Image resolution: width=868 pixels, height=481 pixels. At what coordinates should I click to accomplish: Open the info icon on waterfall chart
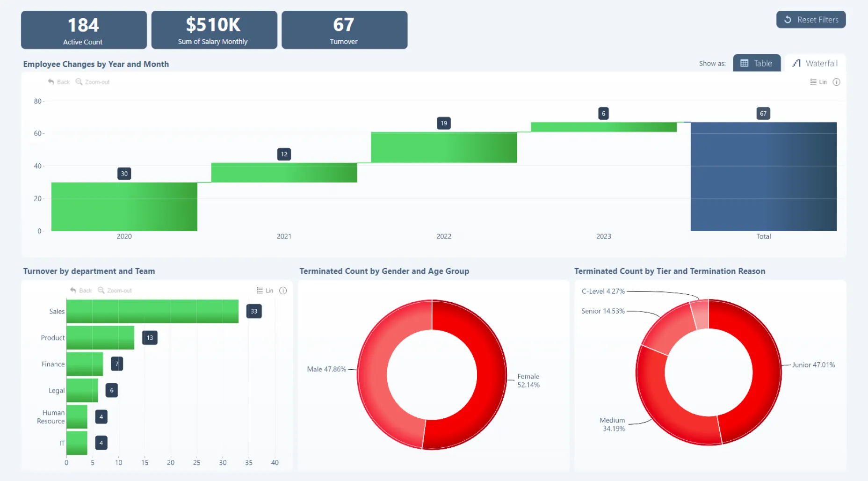click(x=837, y=82)
